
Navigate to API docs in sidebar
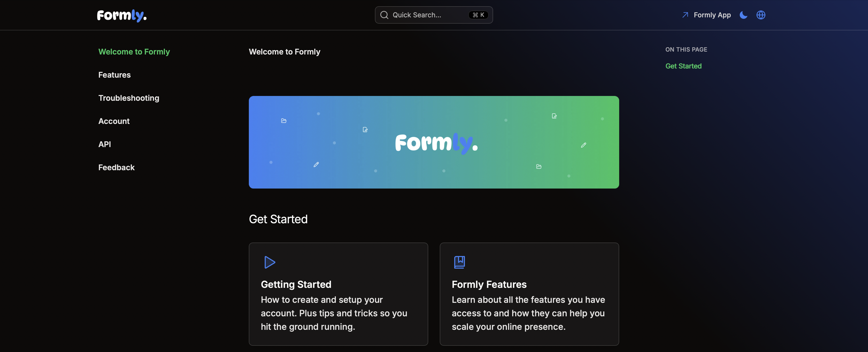tap(104, 144)
